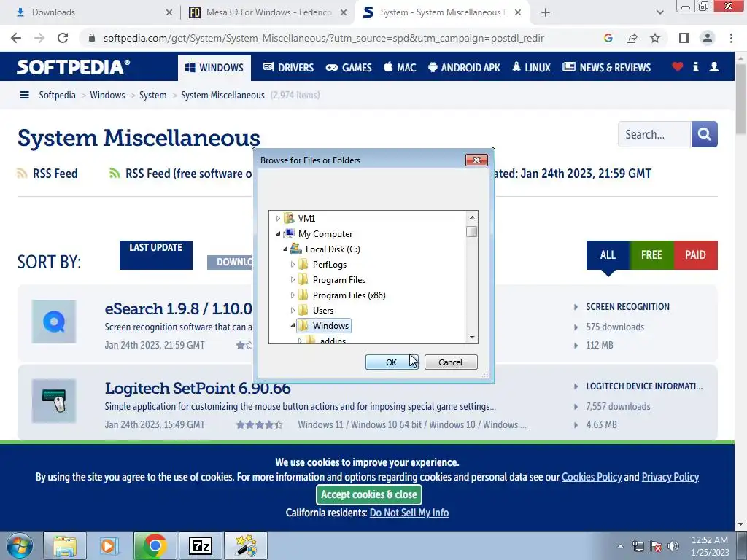The image size is (747, 560).
Task: Switch to the Mesa3D For Windows tab
Action: pos(268,12)
